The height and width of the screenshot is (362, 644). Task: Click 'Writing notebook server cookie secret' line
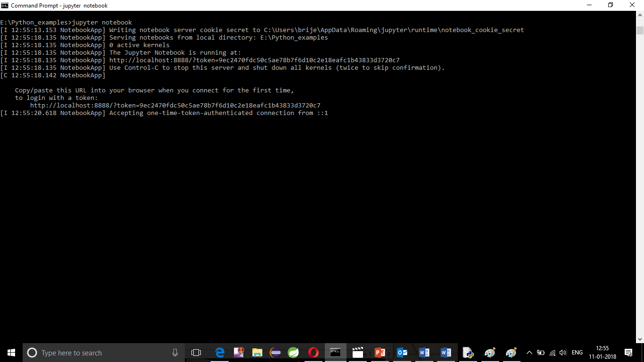262,30
